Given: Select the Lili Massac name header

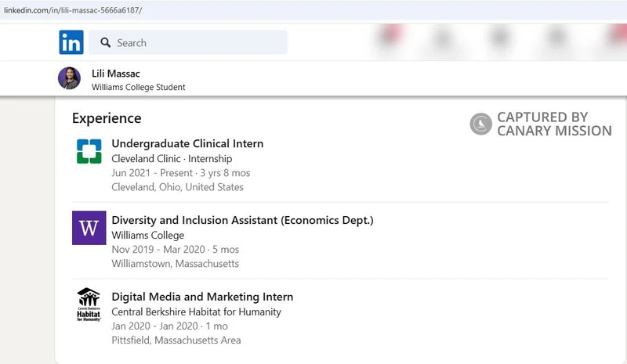Looking at the screenshot, I should point(115,74).
